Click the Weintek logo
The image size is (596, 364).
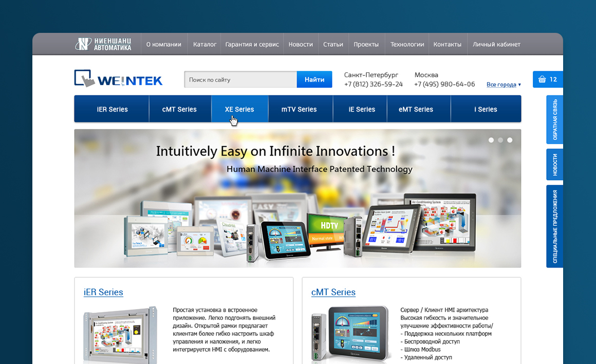point(118,78)
